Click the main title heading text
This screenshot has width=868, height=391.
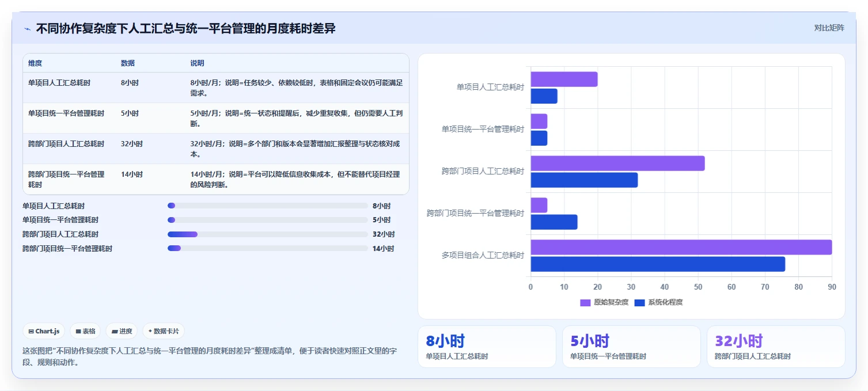pyautogui.click(x=186, y=28)
